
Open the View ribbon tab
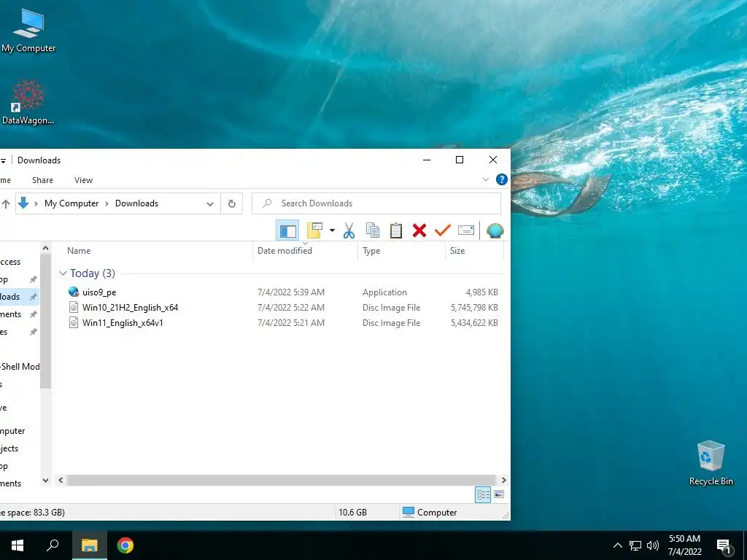point(83,180)
